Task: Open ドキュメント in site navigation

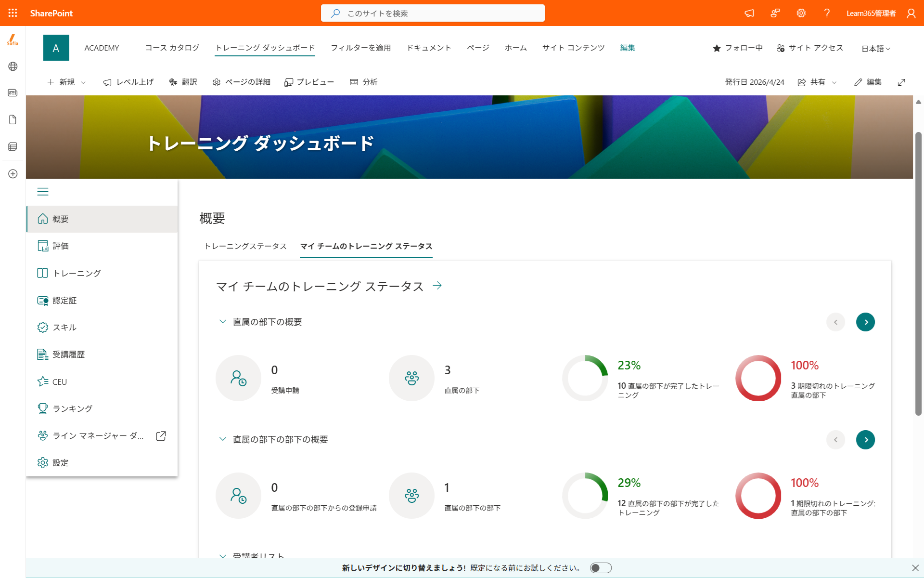Action: click(429, 48)
